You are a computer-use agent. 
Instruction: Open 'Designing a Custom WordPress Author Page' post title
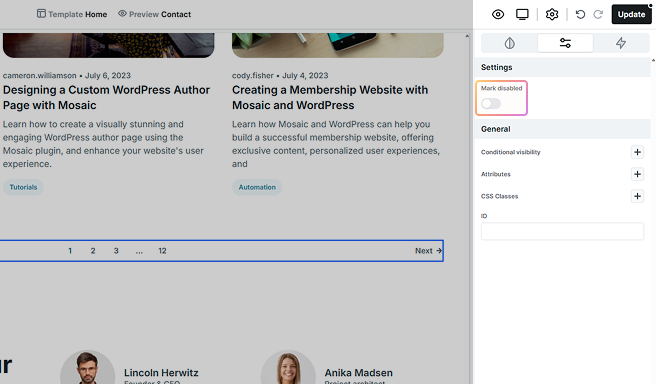click(106, 97)
